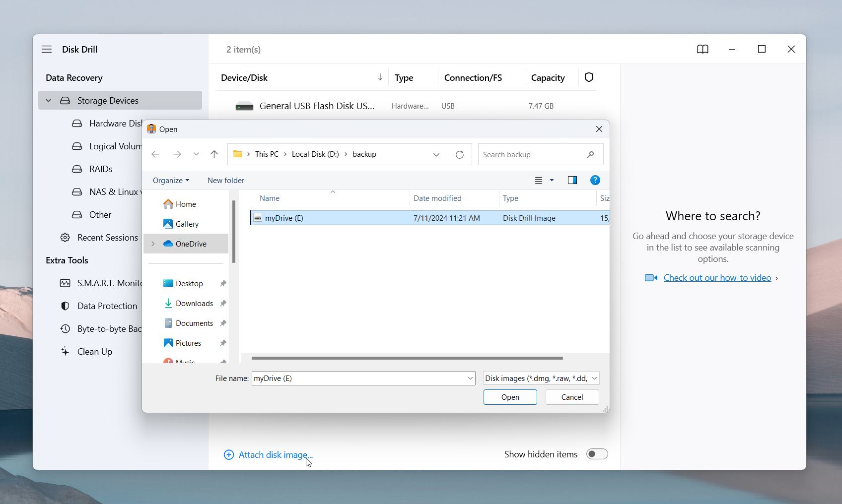Screen dimensions: 842x504
Task: Click the horizontal scrollbar in file list
Action: [407, 358]
